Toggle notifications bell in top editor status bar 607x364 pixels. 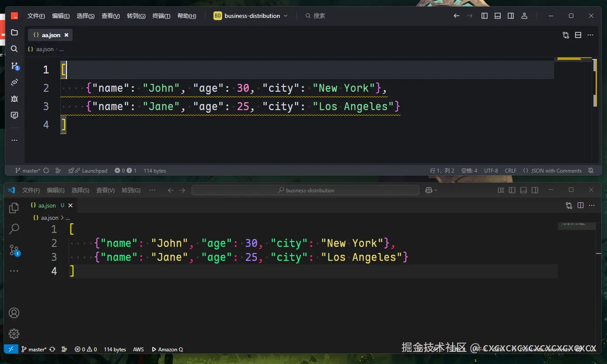(x=591, y=171)
